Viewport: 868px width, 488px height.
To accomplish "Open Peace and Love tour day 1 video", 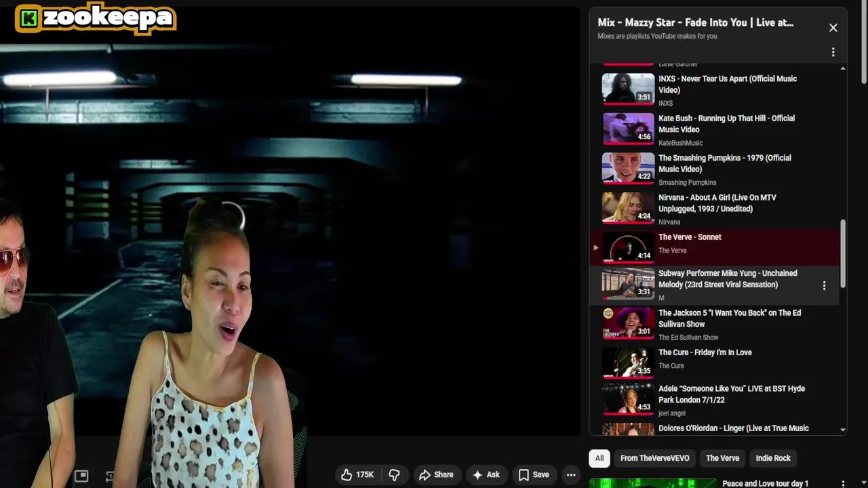I will pyautogui.click(x=765, y=483).
